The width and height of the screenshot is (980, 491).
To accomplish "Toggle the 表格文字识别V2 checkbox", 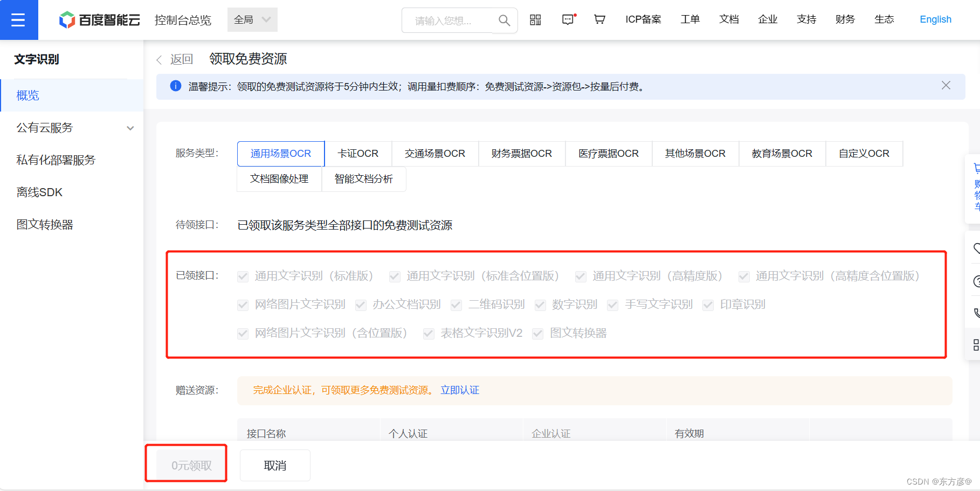I will (428, 333).
